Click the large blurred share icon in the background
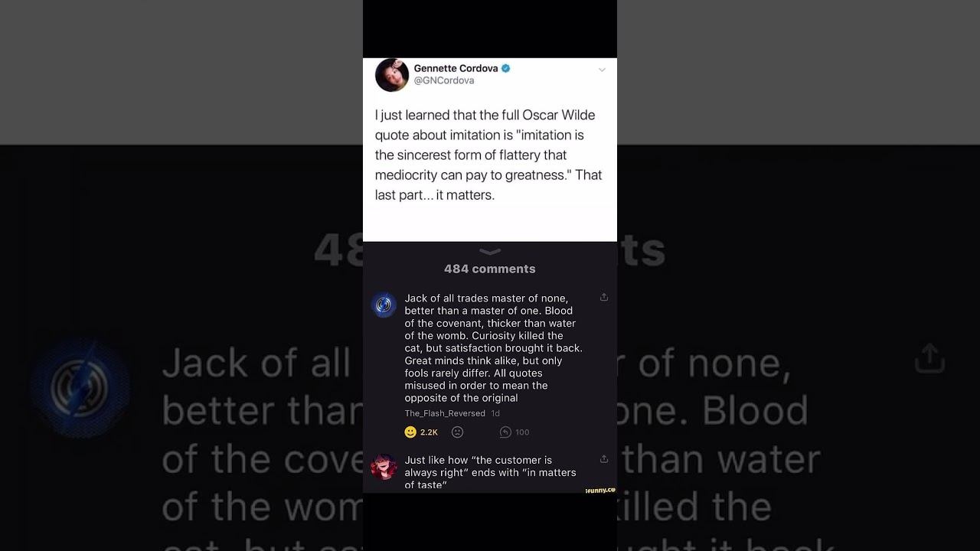 pos(929,357)
